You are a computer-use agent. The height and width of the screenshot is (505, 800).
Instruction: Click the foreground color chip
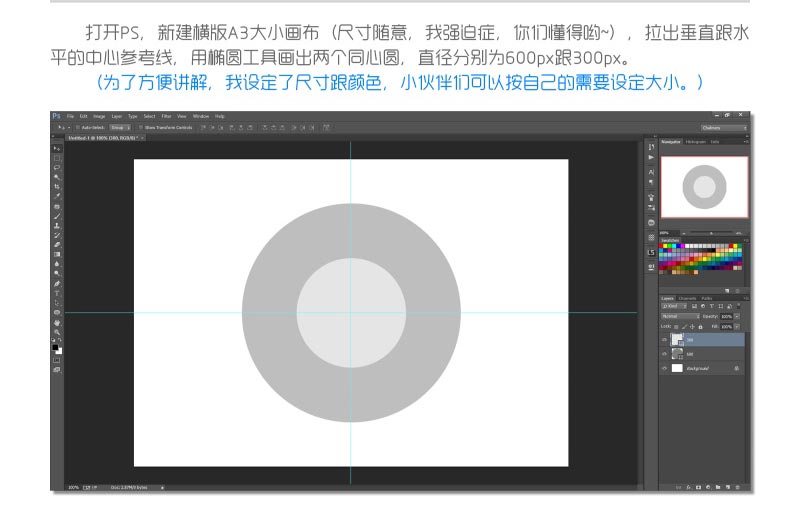(x=55, y=347)
